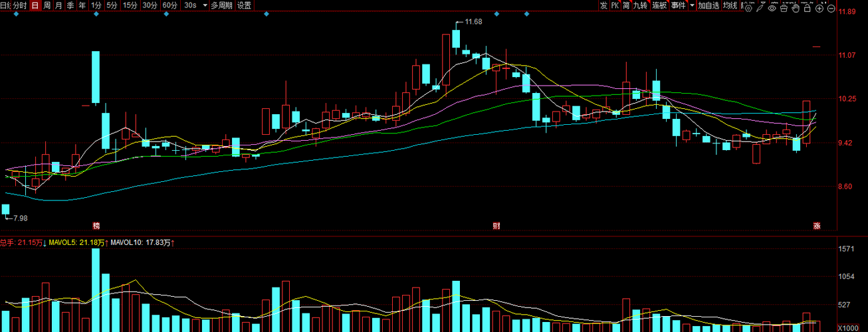868x332 pixels.
Task: Switch to 季 quarterly period
Action: (x=70, y=5)
